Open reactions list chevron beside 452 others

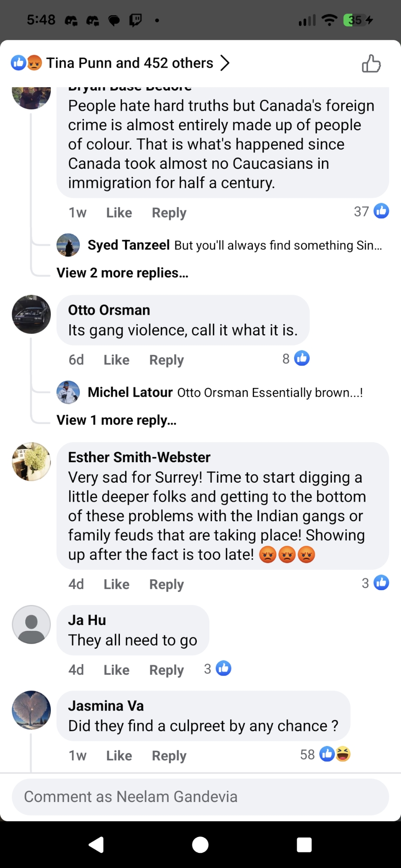(225, 63)
